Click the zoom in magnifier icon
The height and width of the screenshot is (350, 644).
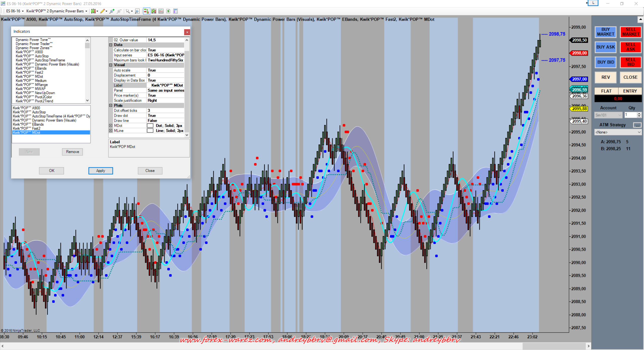tap(112, 11)
